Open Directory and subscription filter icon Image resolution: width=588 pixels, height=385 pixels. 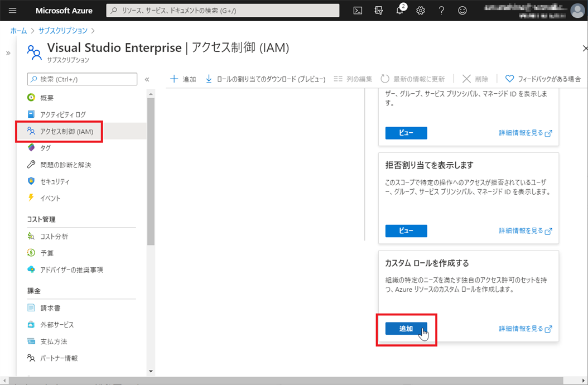click(x=379, y=11)
